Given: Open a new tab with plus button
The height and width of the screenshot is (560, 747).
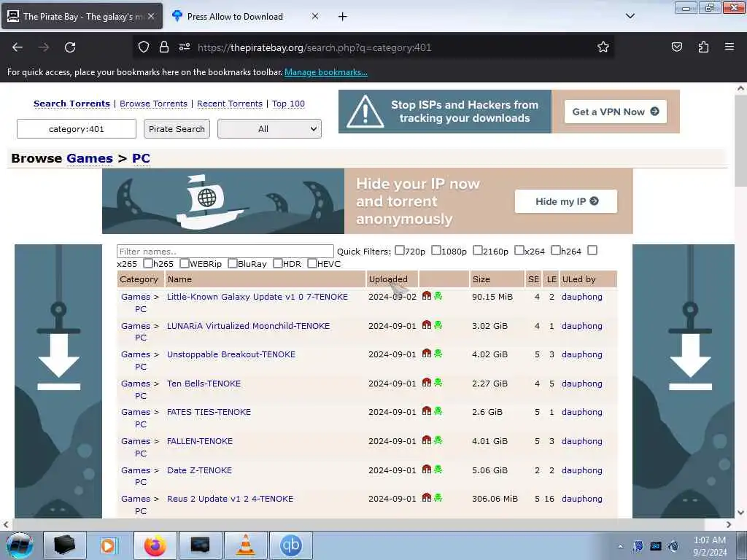Looking at the screenshot, I should [x=343, y=17].
